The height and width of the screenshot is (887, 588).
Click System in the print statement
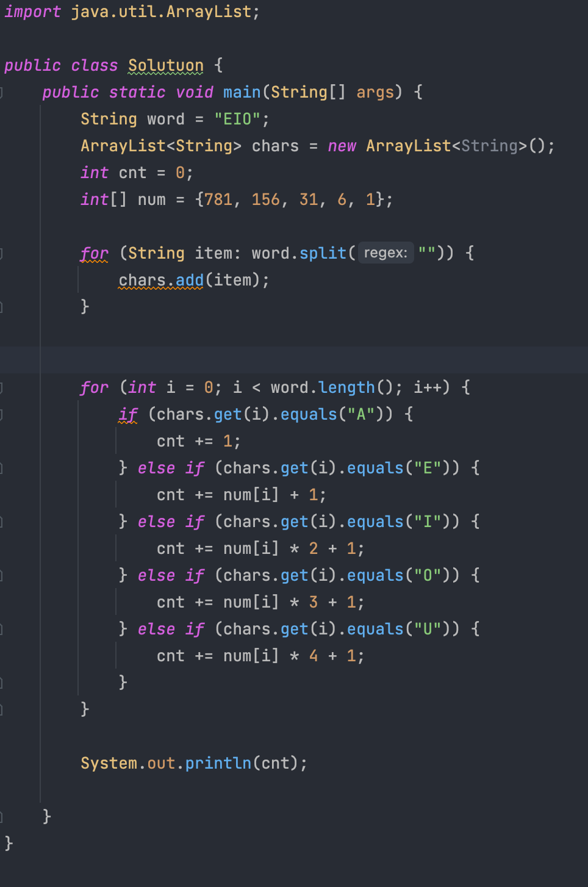109,763
